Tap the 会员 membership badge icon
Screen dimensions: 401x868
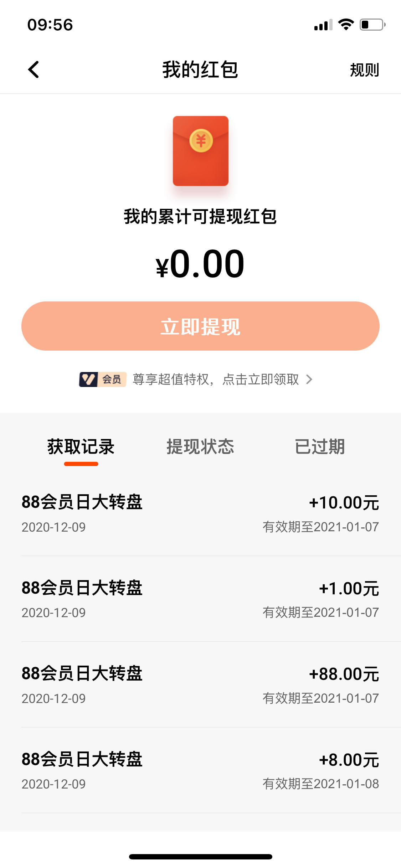(x=103, y=379)
